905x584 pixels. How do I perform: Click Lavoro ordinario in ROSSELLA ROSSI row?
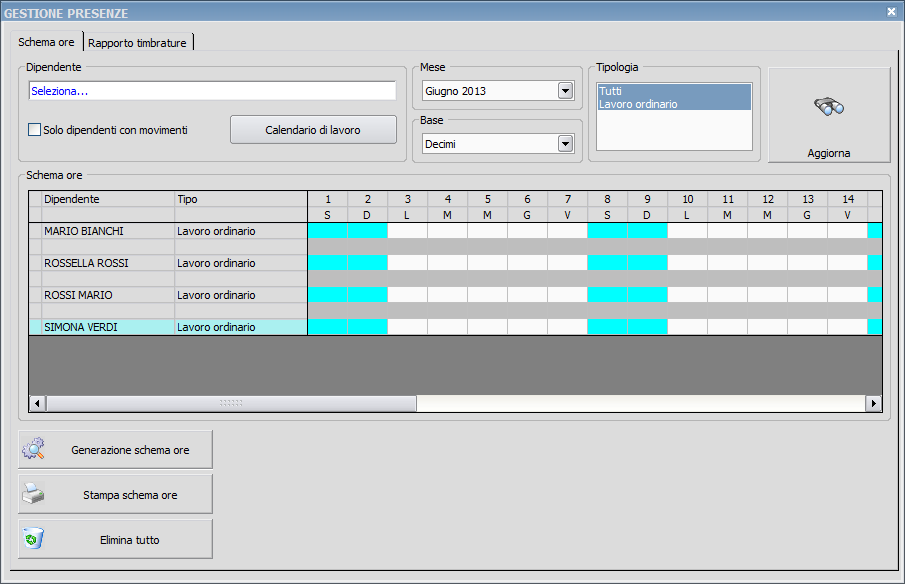click(216, 263)
